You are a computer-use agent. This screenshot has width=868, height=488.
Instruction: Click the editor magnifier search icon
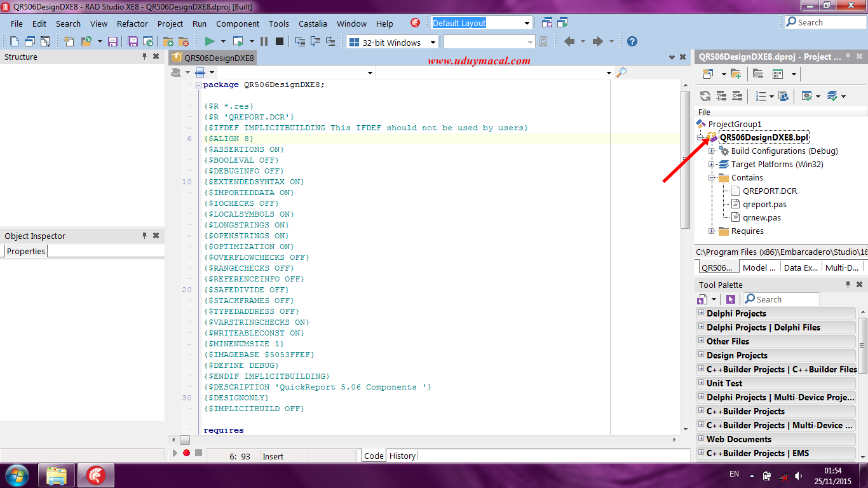coord(621,72)
